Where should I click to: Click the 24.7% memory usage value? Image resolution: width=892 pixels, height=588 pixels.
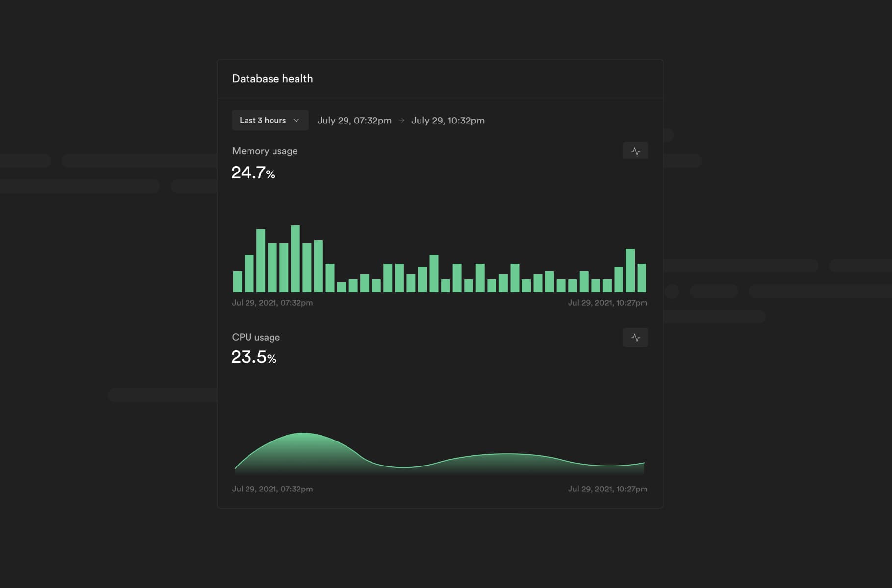253,172
